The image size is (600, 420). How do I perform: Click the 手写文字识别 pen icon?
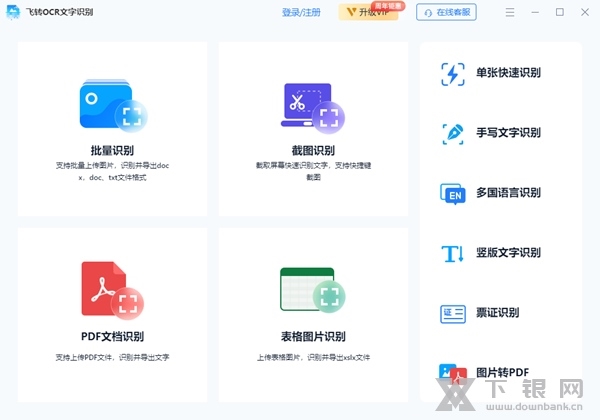pyautogui.click(x=453, y=134)
